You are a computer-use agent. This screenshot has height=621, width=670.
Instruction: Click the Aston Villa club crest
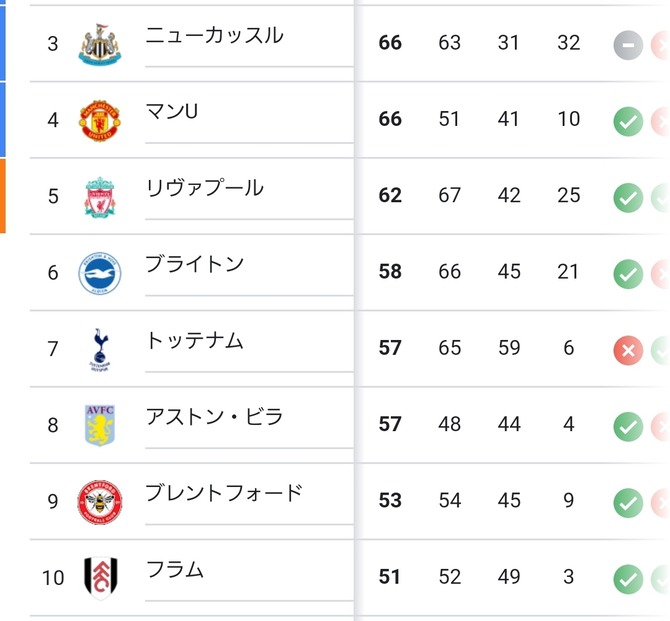pos(100,425)
